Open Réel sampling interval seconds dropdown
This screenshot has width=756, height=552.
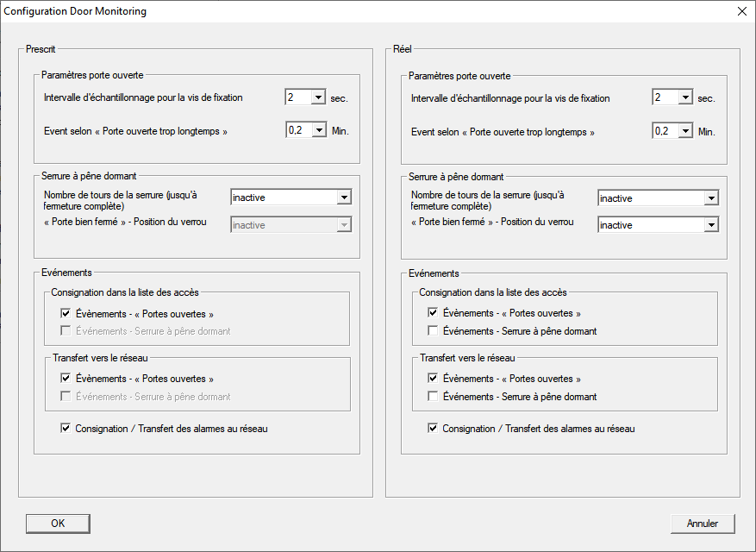tap(685, 97)
